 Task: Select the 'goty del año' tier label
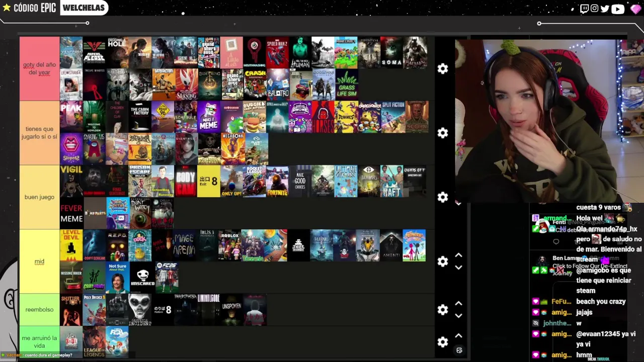39,68
